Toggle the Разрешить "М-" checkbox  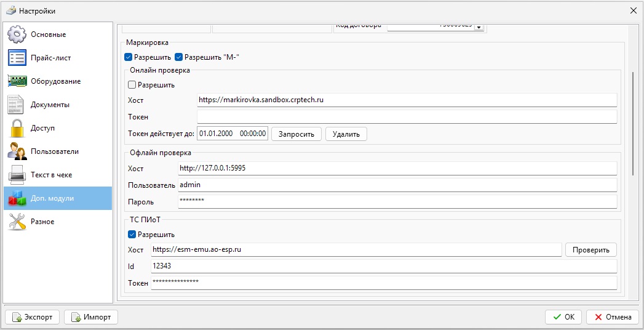click(179, 57)
